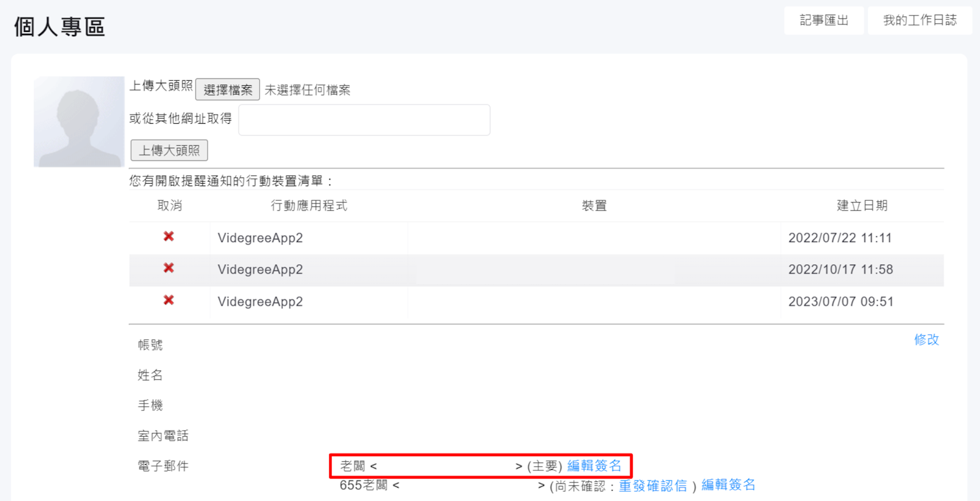Click the 建立日期 column header
This screenshot has height=501, width=980.
[x=862, y=206]
